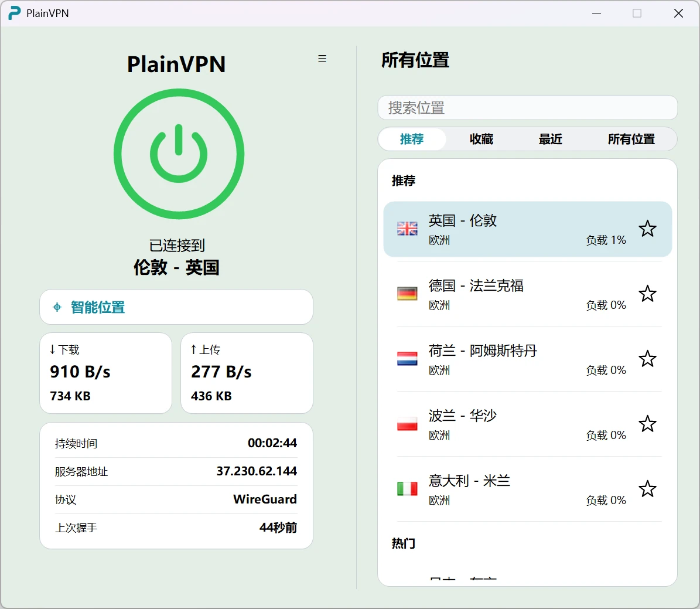Image resolution: width=700 pixels, height=609 pixels.
Task: Select the Smart Location (智能位置) button
Action: (x=176, y=307)
